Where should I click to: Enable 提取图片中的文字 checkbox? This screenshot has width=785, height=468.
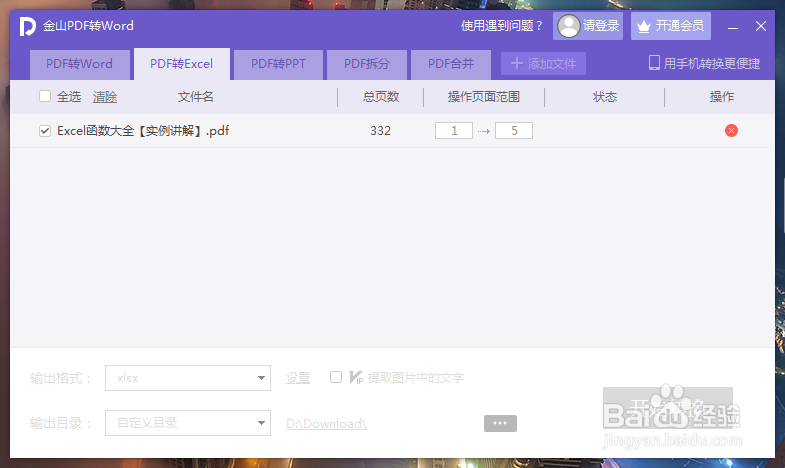336,377
